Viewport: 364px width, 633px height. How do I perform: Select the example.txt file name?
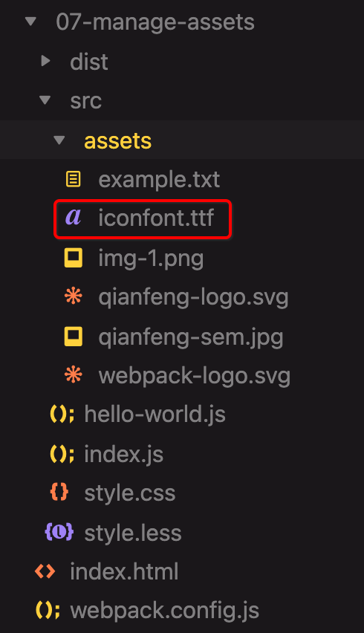click(159, 179)
